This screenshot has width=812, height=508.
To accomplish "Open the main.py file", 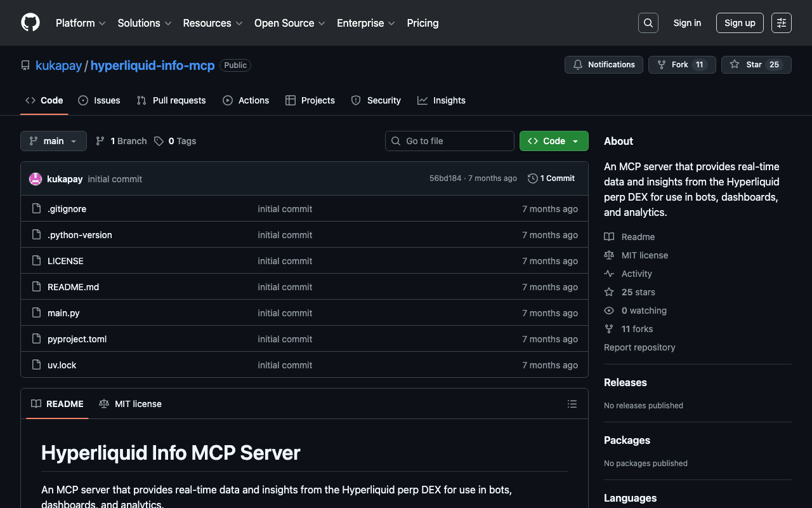I will [63, 313].
